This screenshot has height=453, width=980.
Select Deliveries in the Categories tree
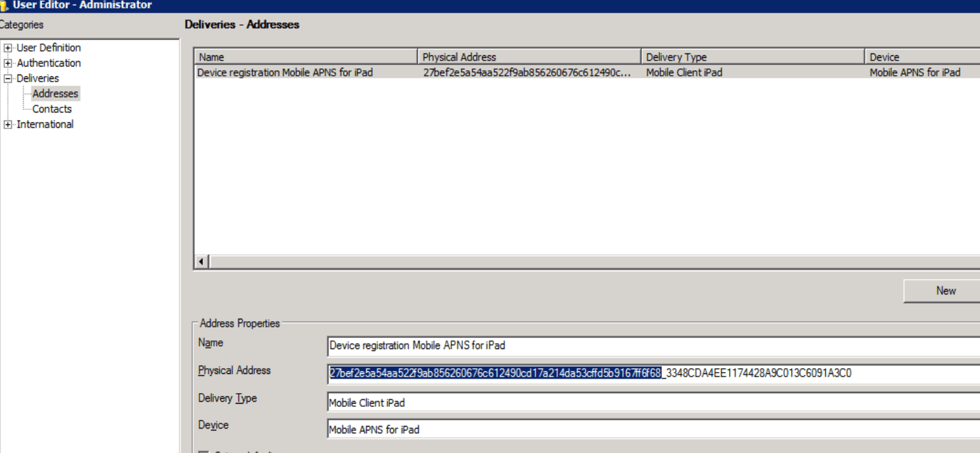click(x=38, y=78)
